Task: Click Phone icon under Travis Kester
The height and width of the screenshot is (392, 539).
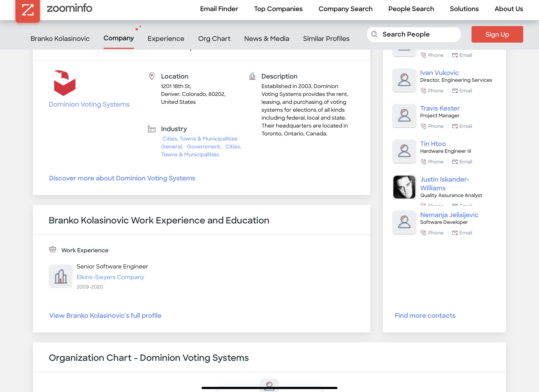Action: coord(423,126)
